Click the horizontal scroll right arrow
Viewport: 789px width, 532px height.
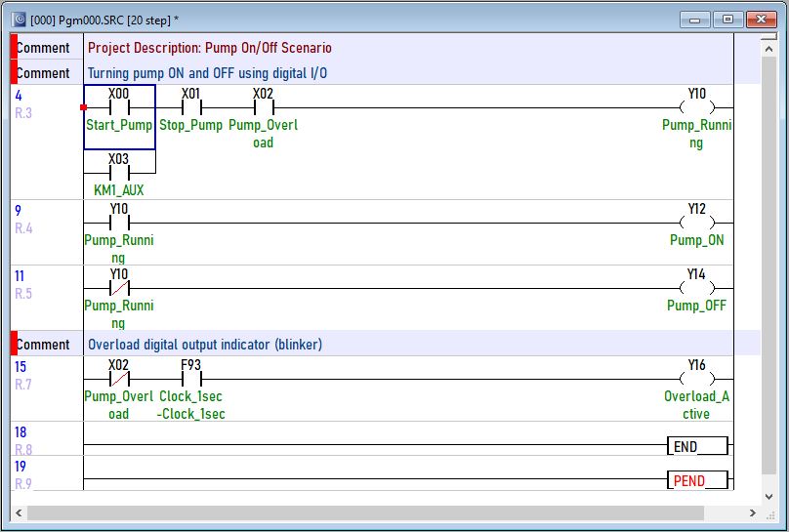click(753, 512)
